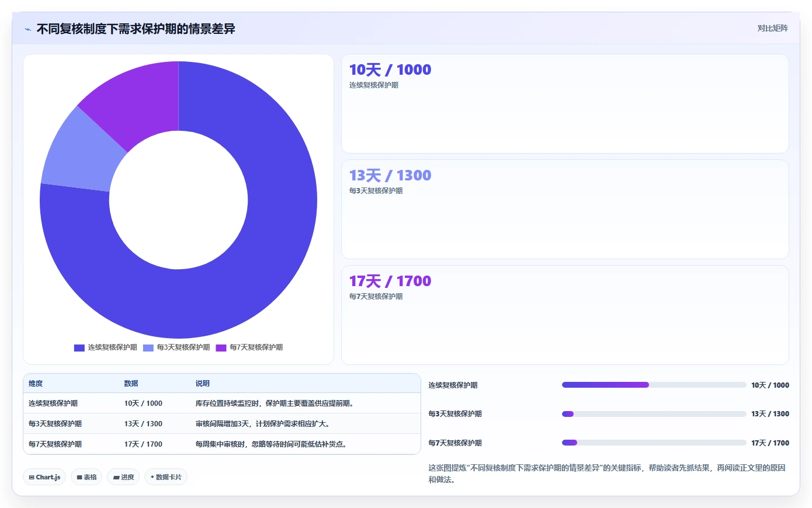Image resolution: width=812 pixels, height=508 pixels.
Task: Click the 每7天复核保护期 progress bar
Action: pos(654,443)
